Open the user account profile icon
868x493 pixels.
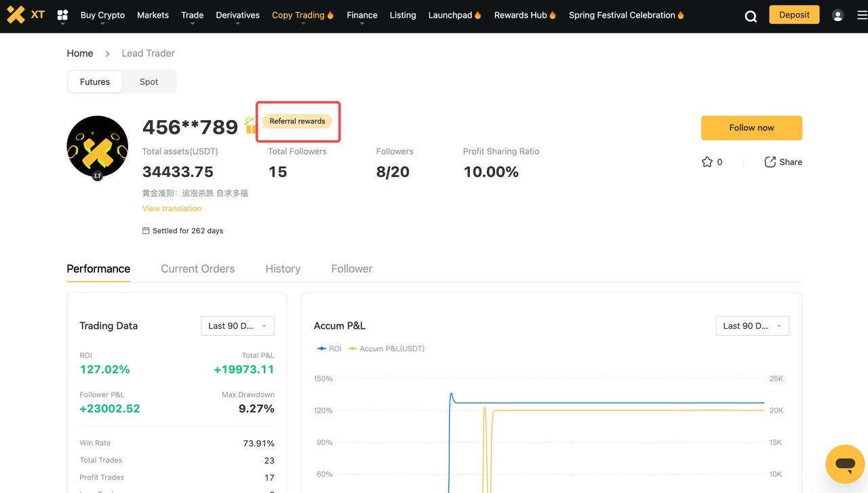[x=837, y=16]
